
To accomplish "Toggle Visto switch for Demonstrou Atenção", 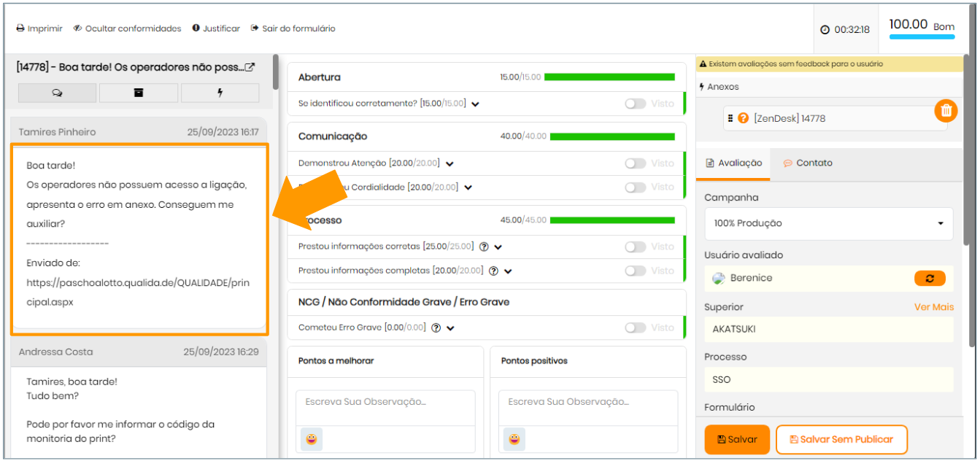I will click(635, 163).
